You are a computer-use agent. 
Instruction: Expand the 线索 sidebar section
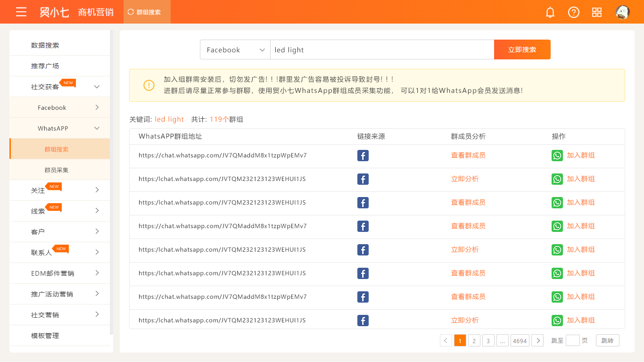click(x=97, y=211)
